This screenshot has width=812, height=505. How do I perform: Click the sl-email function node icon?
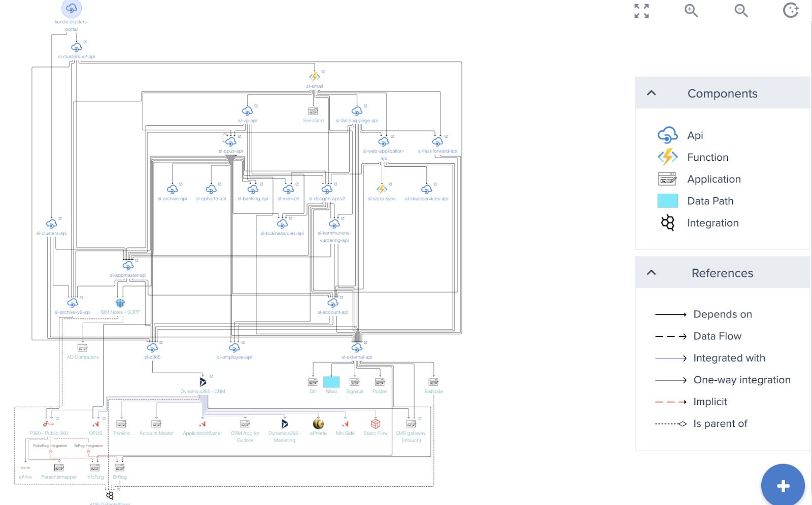point(314,76)
